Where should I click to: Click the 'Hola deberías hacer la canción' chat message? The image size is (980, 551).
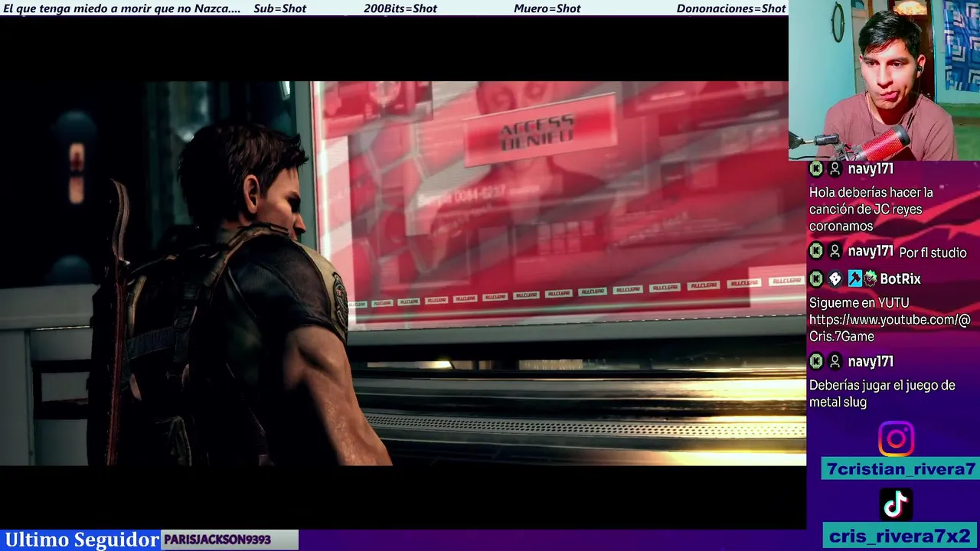[x=871, y=209]
